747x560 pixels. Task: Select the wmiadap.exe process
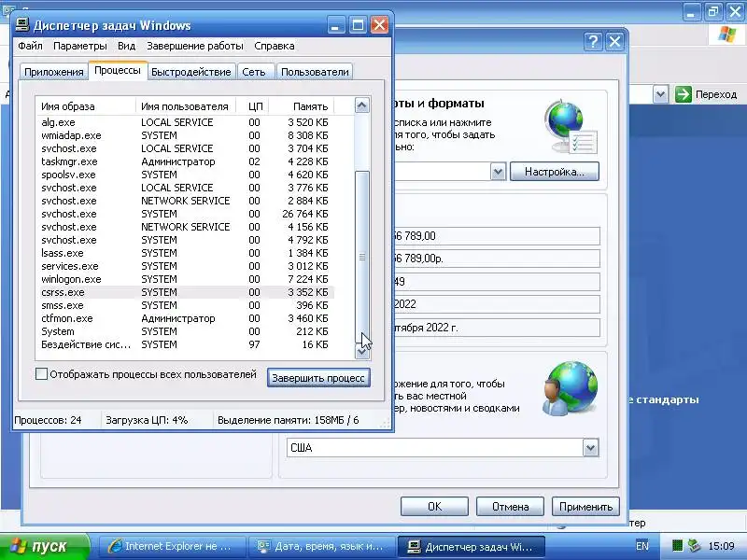186,135
